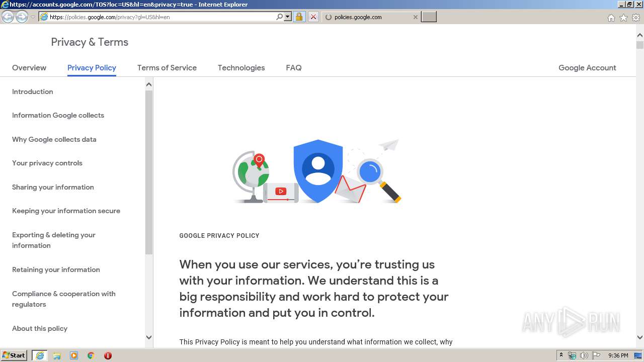Show hidden tray icons arrow

click(x=561, y=355)
